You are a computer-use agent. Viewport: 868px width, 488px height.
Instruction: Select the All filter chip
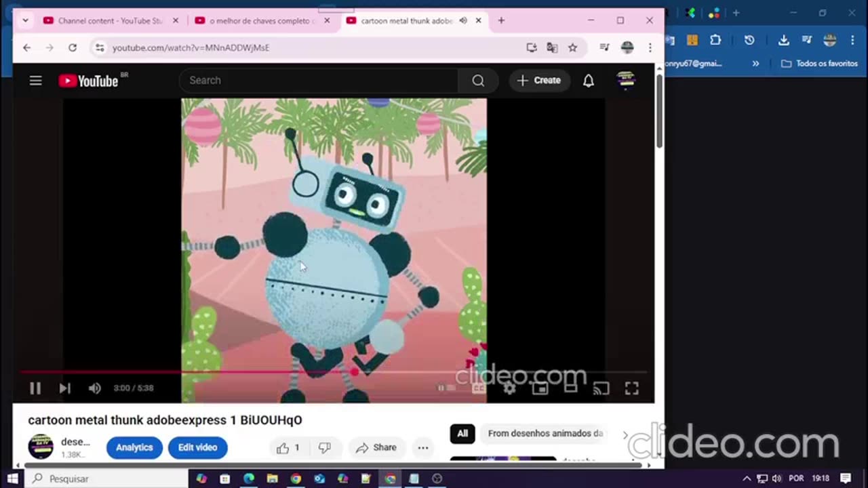click(462, 434)
